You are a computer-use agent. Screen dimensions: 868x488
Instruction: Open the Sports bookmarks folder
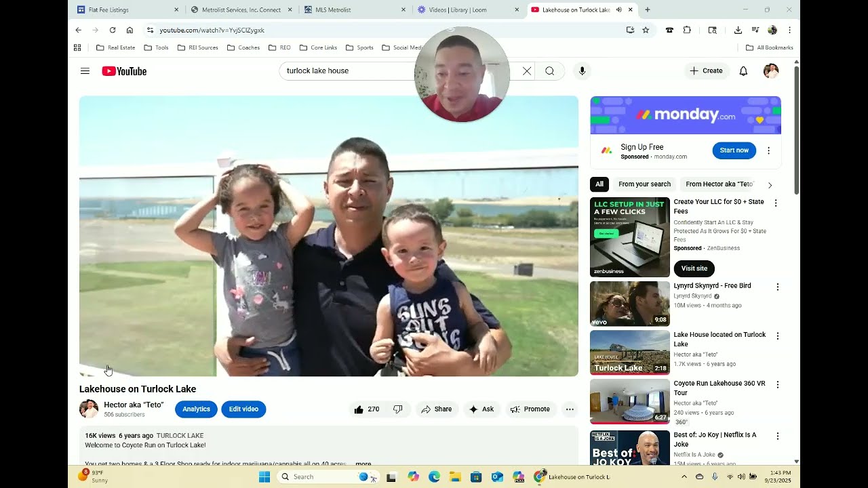point(359,47)
